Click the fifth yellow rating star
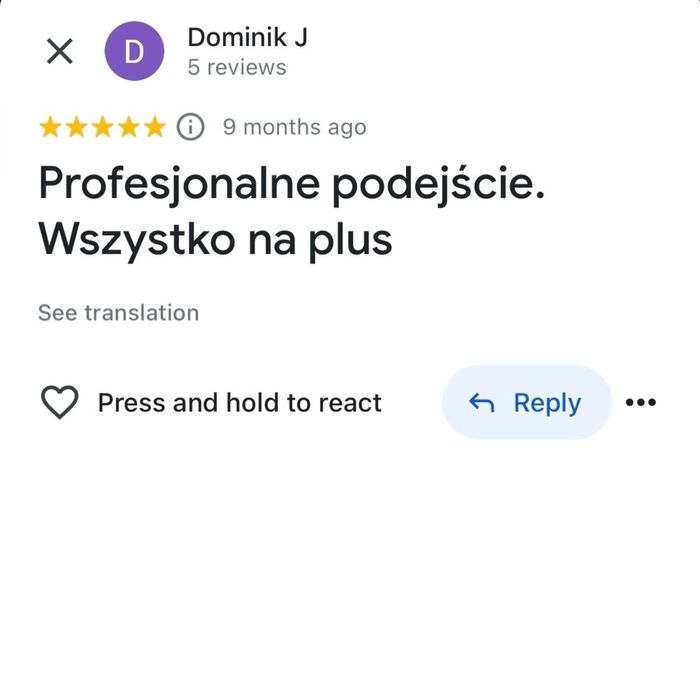 154,127
